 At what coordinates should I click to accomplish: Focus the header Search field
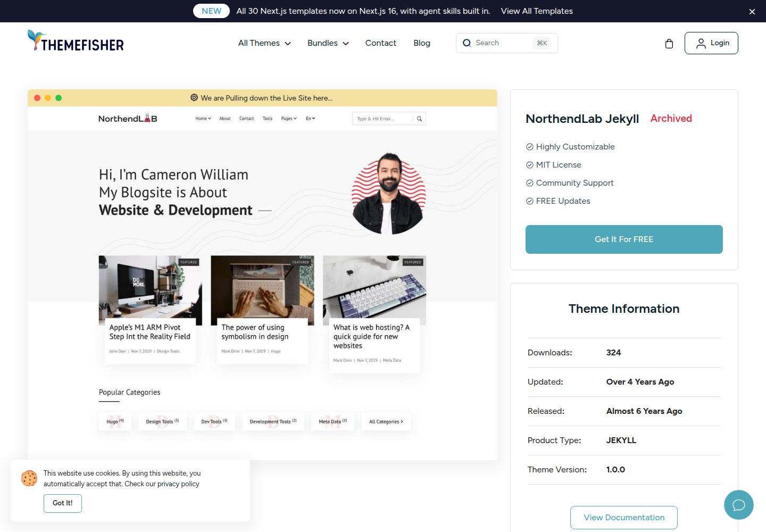[x=507, y=43]
